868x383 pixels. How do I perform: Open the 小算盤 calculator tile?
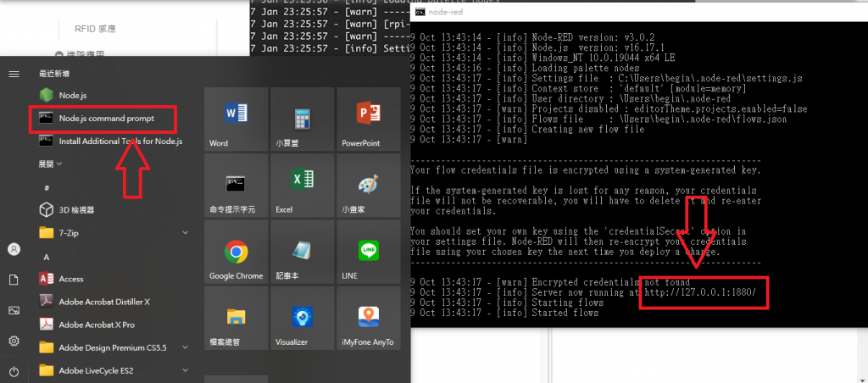(302, 119)
